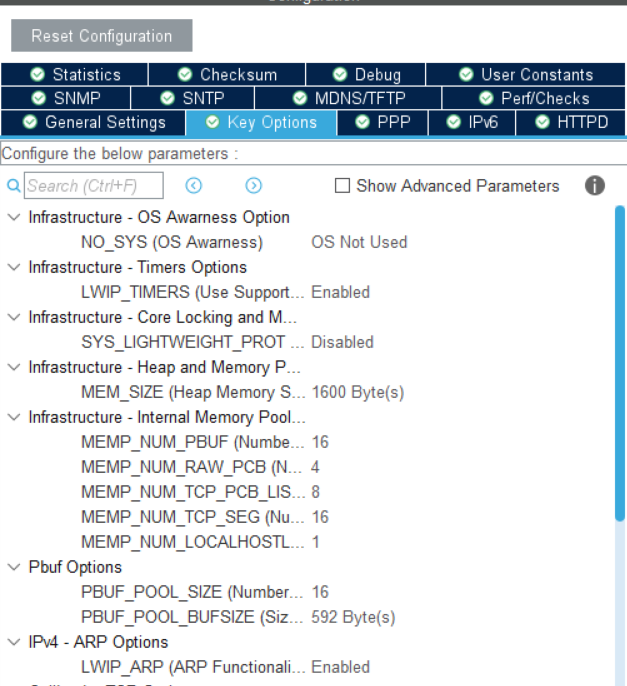
Task: Collapse IPv4 - ARP Options group
Action: tap(14, 642)
